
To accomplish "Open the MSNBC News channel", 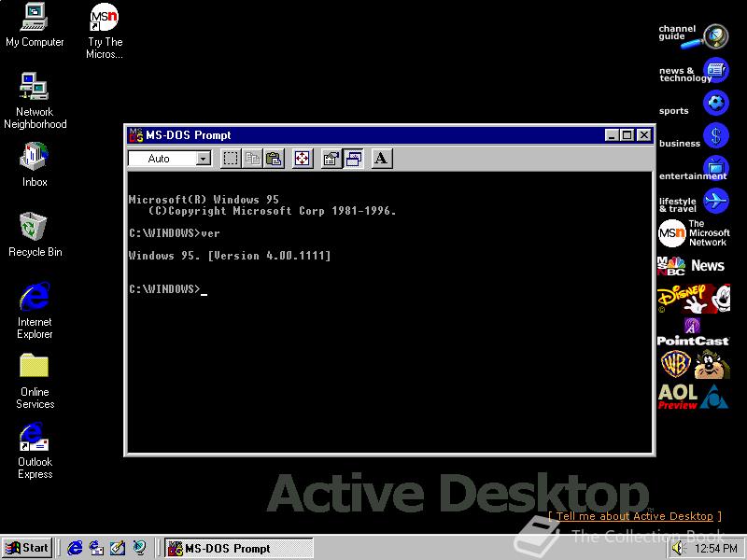I will tap(691, 266).
